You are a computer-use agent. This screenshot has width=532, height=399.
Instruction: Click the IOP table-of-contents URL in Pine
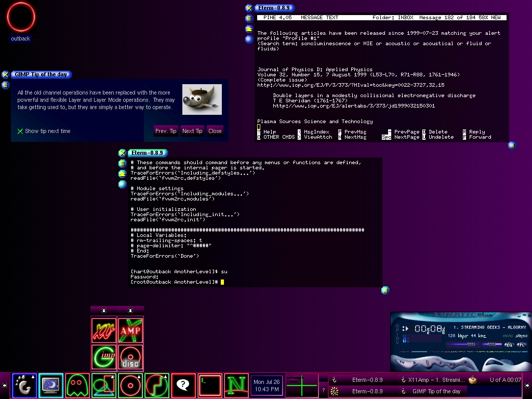point(351,85)
